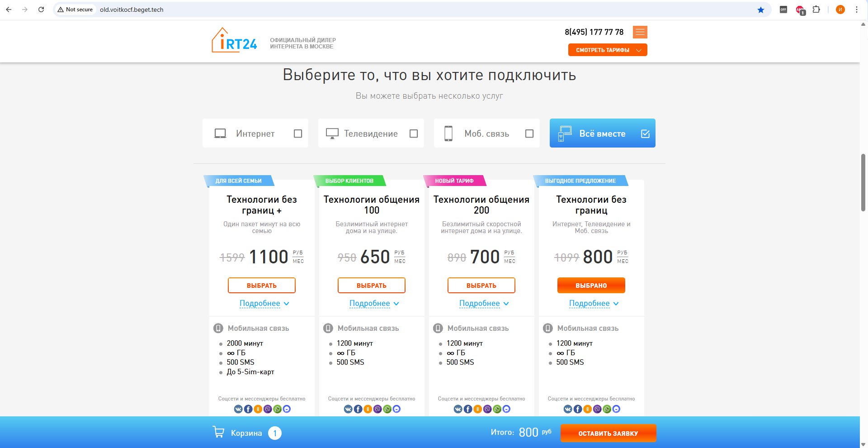868x448 pixels.
Task: Click the Not secure warning icon
Action: [61, 10]
